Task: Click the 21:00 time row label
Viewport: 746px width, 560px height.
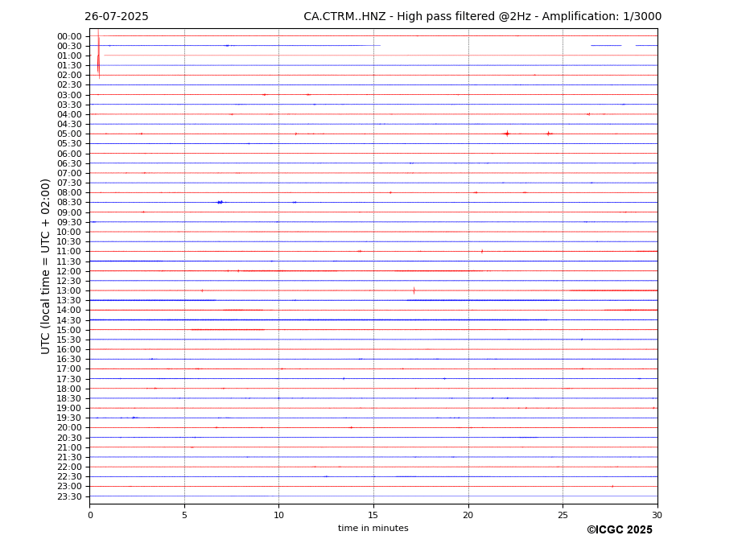Action: 69,447
